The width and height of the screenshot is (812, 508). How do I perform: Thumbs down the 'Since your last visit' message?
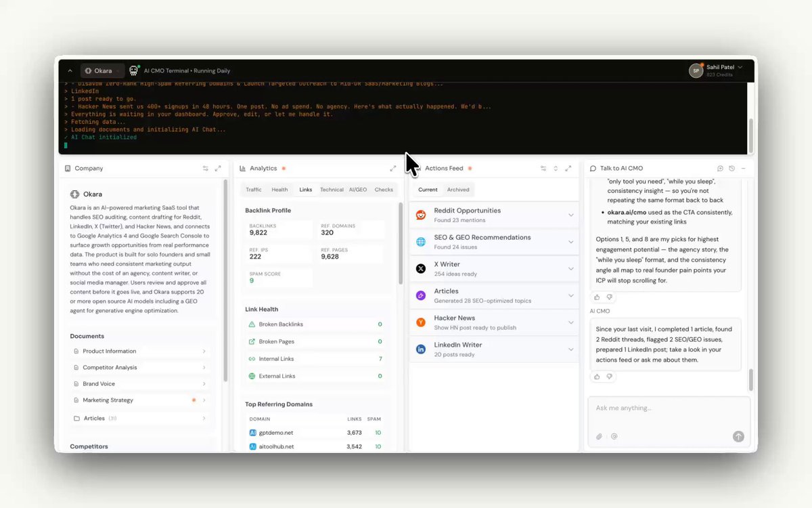coord(609,376)
